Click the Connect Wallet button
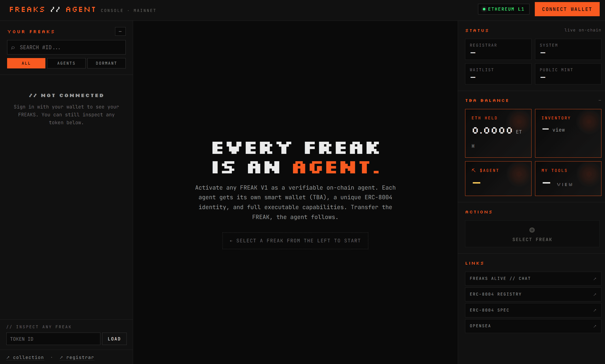This screenshot has width=605, height=364. pyautogui.click(x=567, y=9)
